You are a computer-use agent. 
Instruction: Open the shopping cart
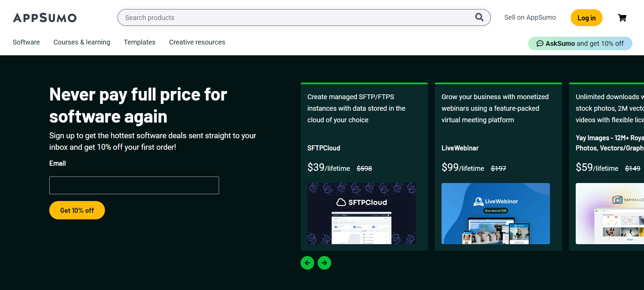point(622,18)
